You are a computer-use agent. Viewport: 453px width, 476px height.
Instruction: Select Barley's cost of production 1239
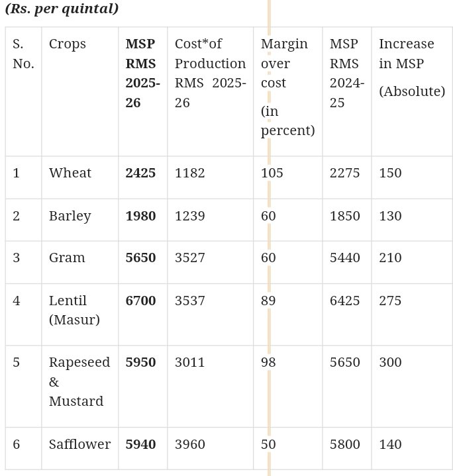click(x=190, y=216)
